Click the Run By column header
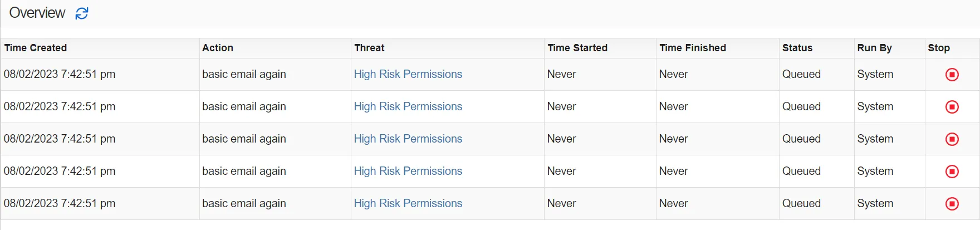Image resolution: width=980 pixels, height=230 pixels. pos(874,48)
